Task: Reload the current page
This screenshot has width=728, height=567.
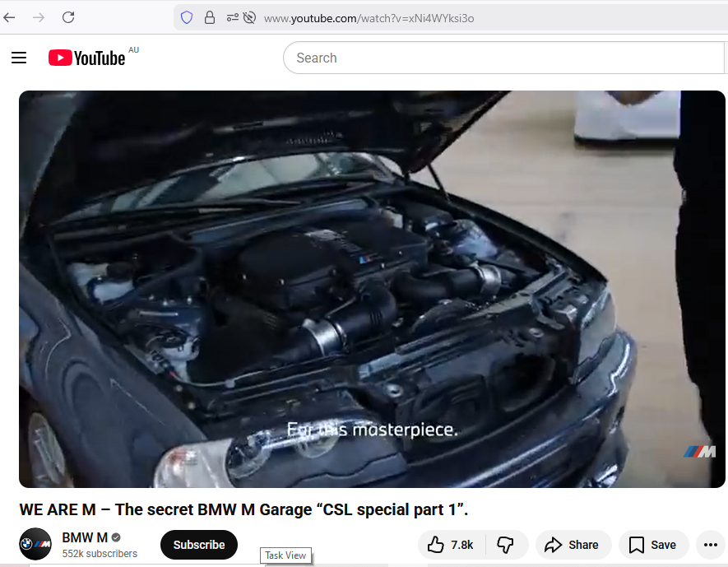Action: point(68,17)
